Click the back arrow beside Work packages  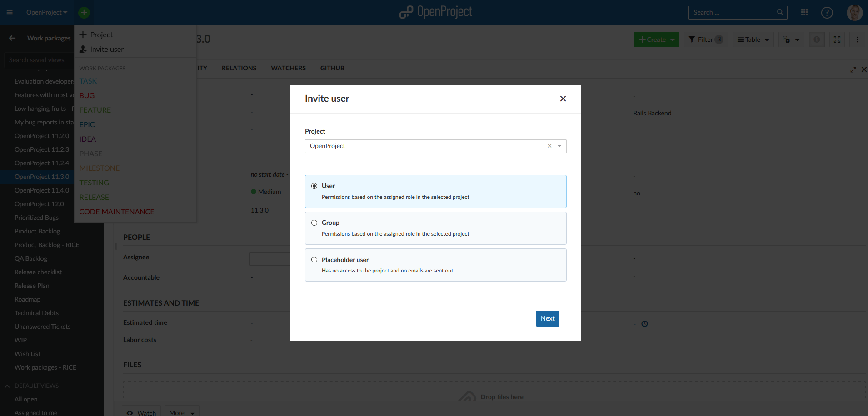pos(12,38)
